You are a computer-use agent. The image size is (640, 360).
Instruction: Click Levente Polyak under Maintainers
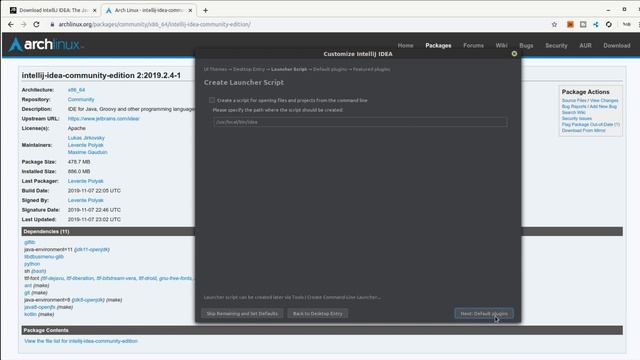(x=85, y=145)
